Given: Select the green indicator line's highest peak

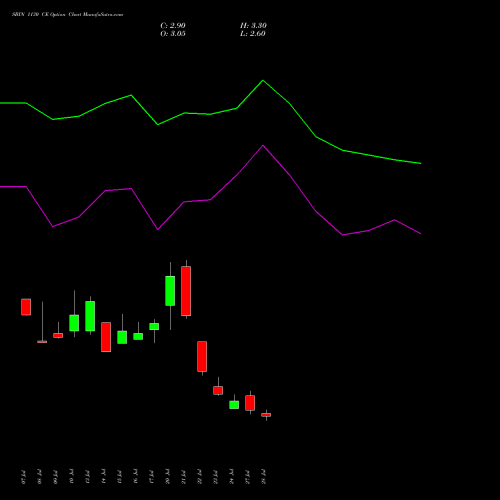Looking at the screenshot, I should [263, 81].
